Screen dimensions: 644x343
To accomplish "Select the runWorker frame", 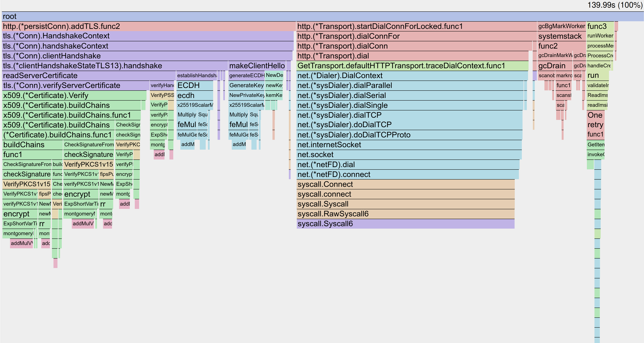I will (x=600, y=36).
